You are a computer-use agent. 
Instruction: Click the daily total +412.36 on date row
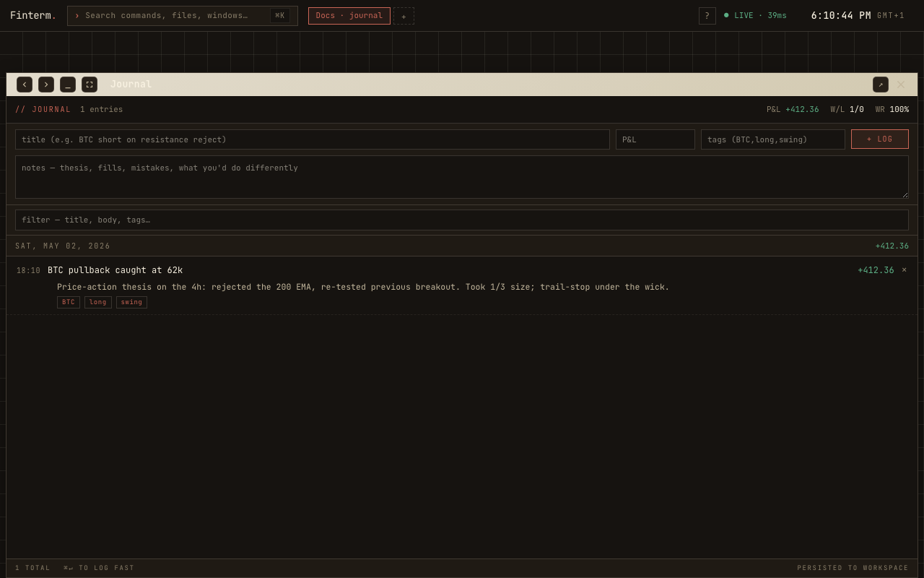(892, 246)
